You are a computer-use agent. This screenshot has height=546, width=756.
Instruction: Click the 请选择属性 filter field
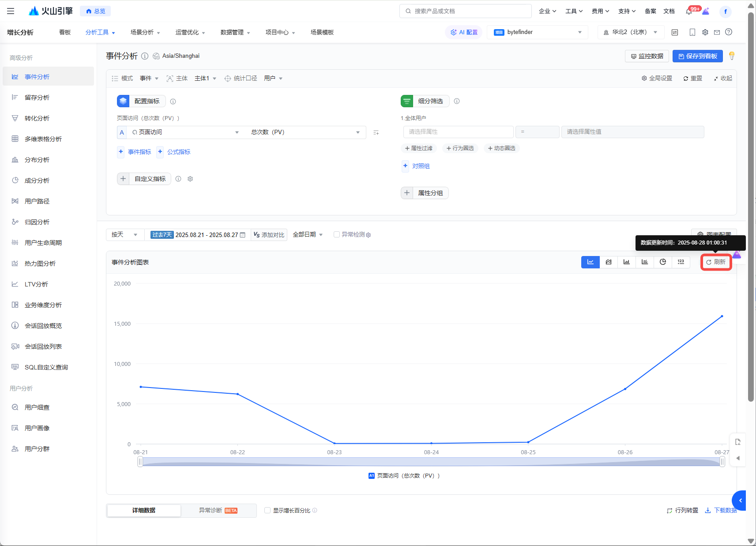click(x=458, y=132)
